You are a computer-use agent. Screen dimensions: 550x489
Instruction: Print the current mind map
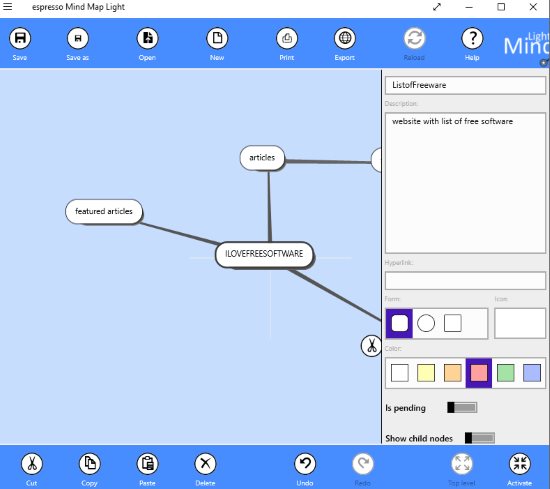tap(287, 38)
